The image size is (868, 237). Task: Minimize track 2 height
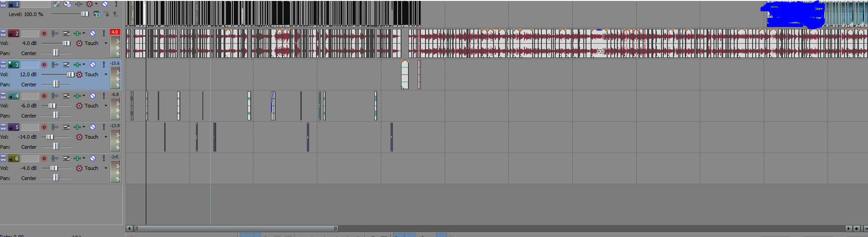click(3, 32)
